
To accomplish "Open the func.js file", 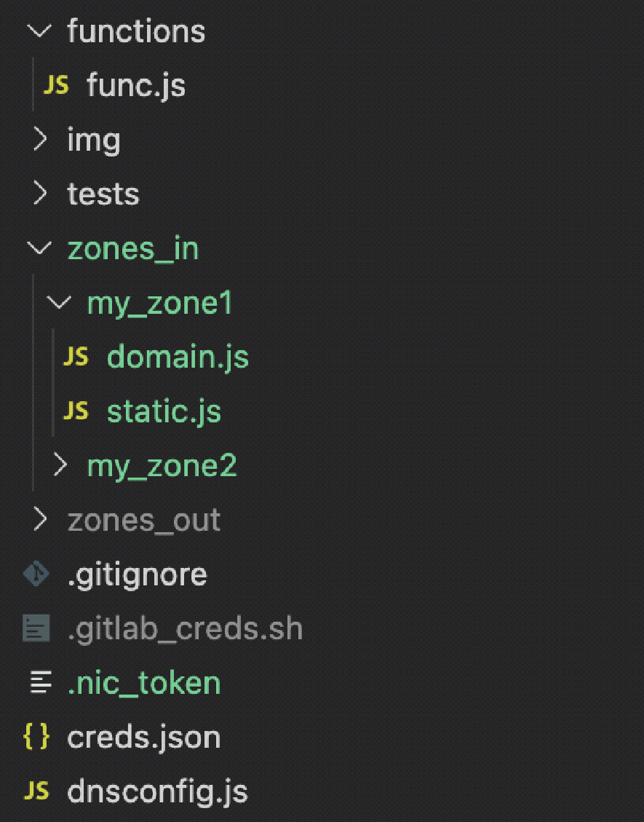I will tap(136, 86).
